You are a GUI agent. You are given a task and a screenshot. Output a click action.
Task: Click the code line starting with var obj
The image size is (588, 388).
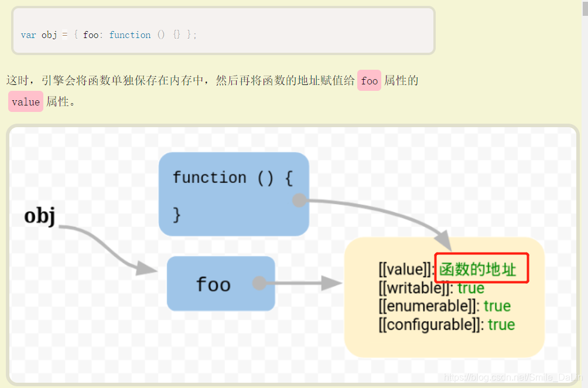(108, 35)
